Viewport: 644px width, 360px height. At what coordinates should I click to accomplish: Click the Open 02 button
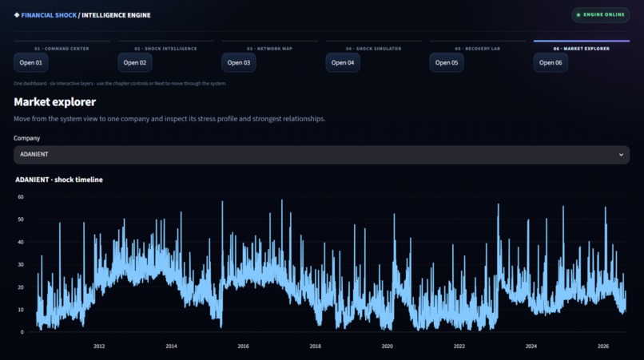pos(135,63)
